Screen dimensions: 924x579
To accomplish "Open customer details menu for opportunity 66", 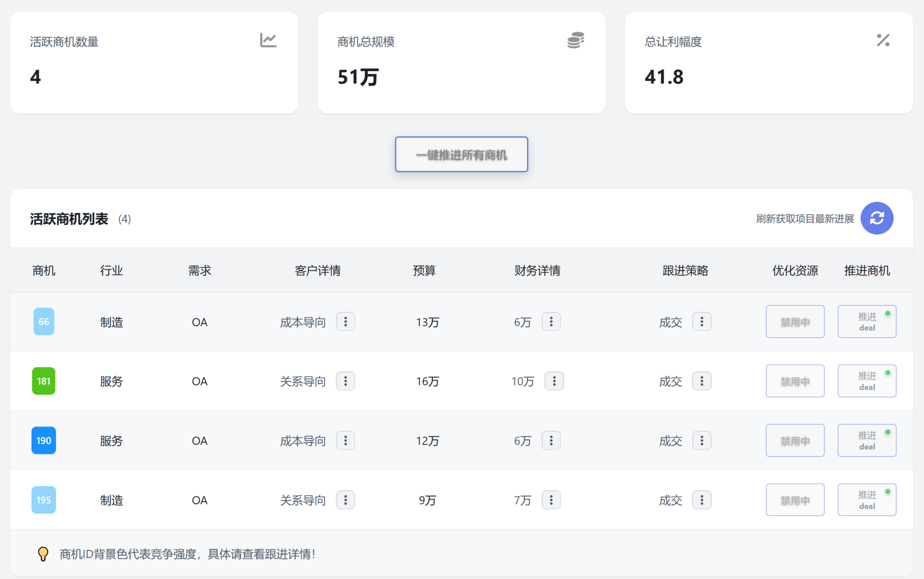I will (345, 322).
